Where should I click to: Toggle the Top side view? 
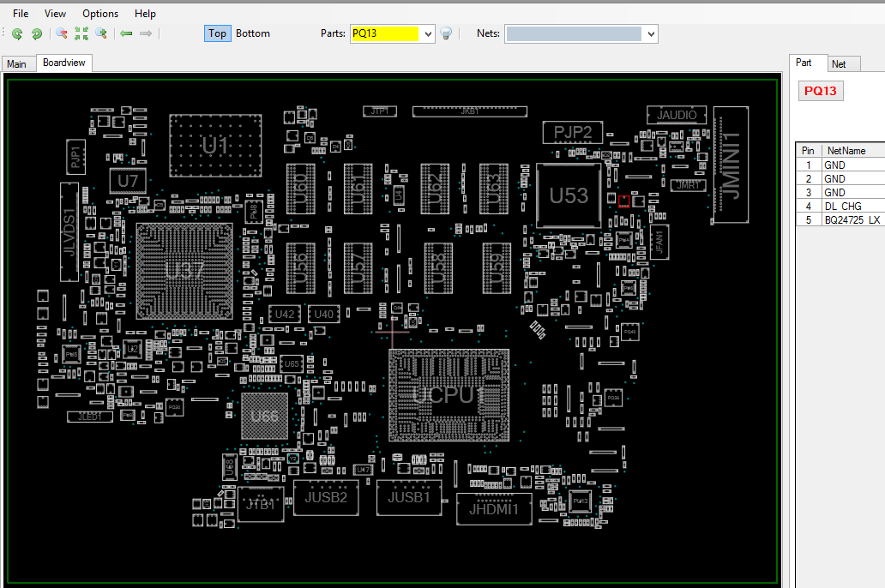[217, 33]
